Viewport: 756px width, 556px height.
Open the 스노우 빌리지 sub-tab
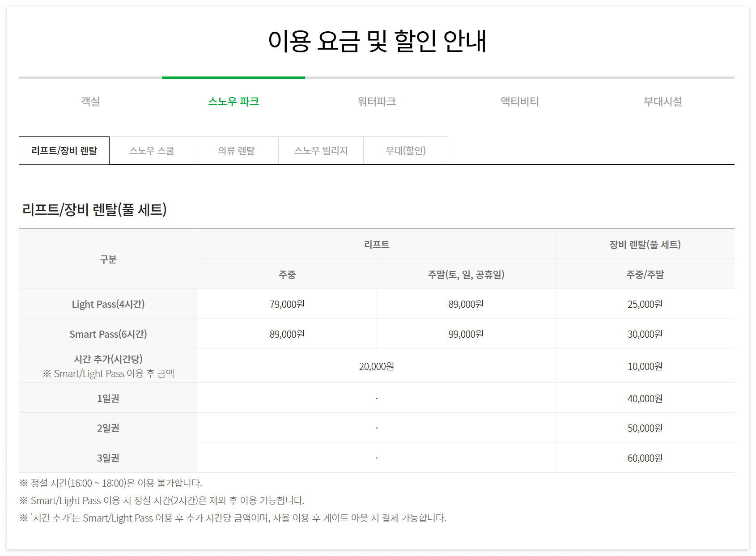(320, 151)
